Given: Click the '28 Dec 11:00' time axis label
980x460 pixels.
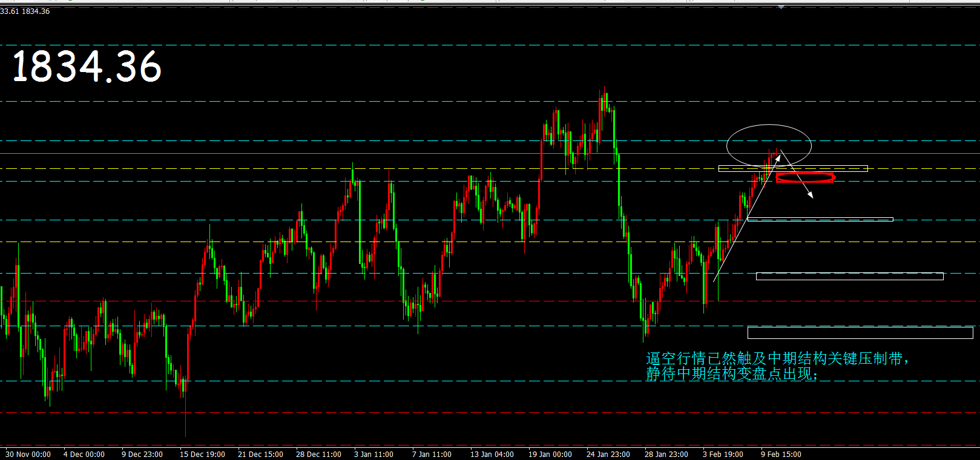Looking at the screenshot, I should pos(318,454).
